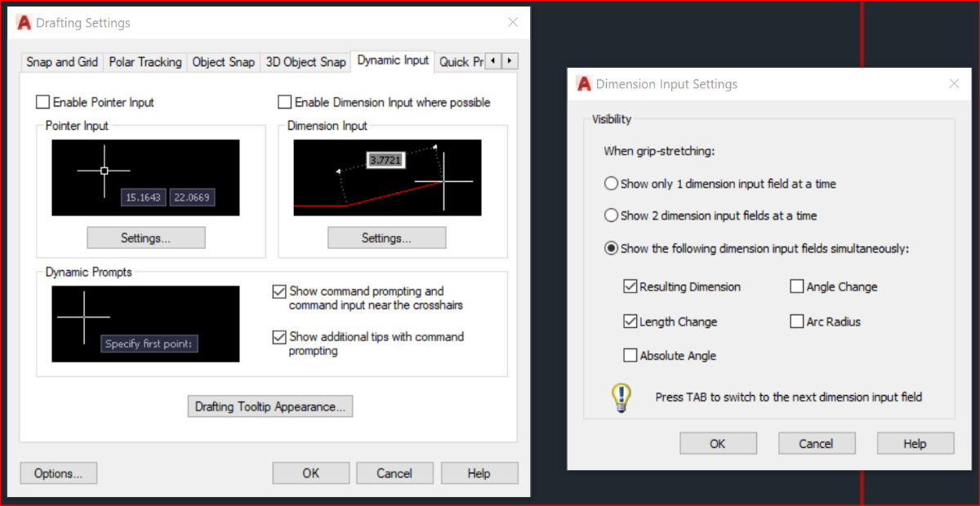980x506 pixels.
Task: Check the Absolute Angle option
Action: pos(630,356)
